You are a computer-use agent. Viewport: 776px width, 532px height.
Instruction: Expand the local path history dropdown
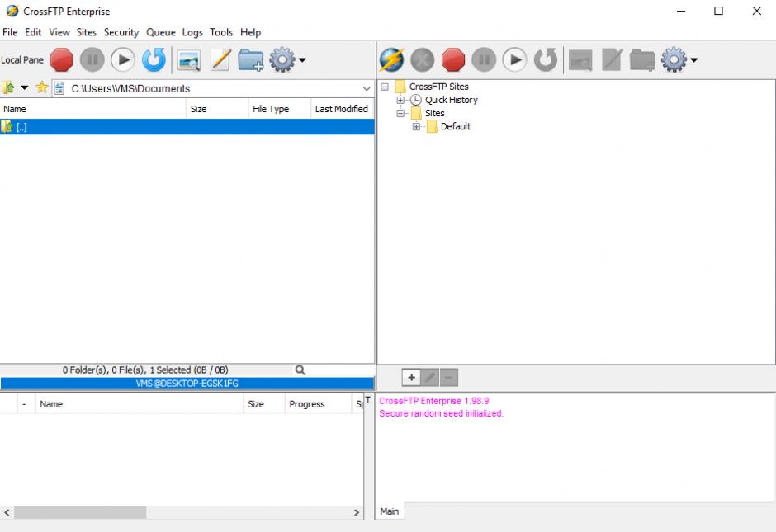367,88
